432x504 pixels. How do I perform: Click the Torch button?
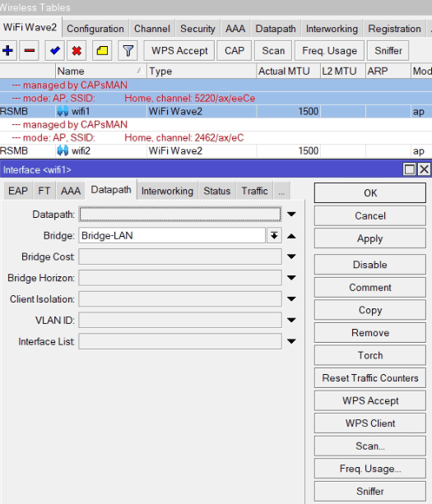click(370, 355)
